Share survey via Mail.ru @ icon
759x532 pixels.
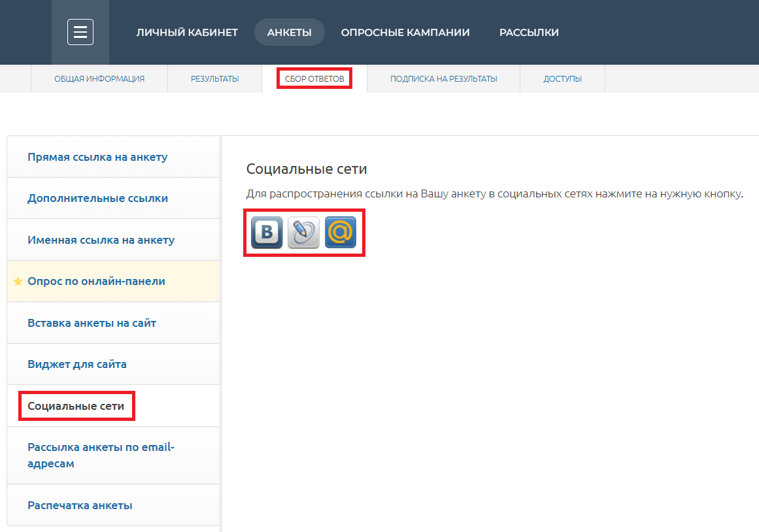(x=341, y=233)
